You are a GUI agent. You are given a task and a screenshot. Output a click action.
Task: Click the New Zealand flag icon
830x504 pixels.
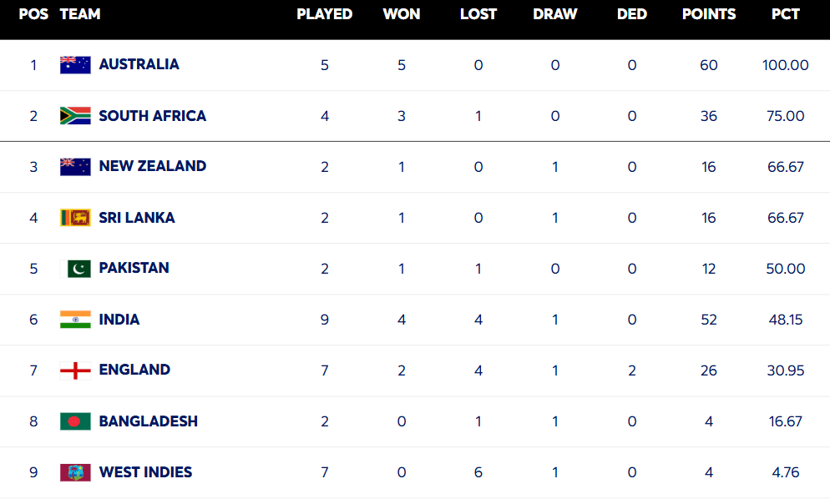tap(75, 167)
